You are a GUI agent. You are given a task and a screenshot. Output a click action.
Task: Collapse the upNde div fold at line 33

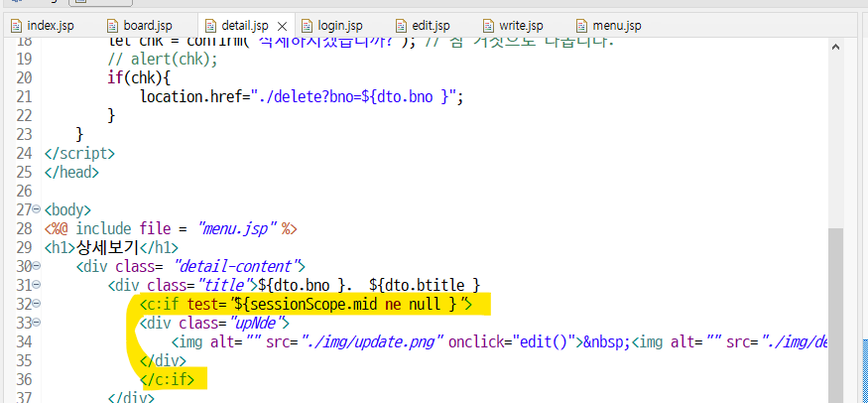tap(37, 323)
